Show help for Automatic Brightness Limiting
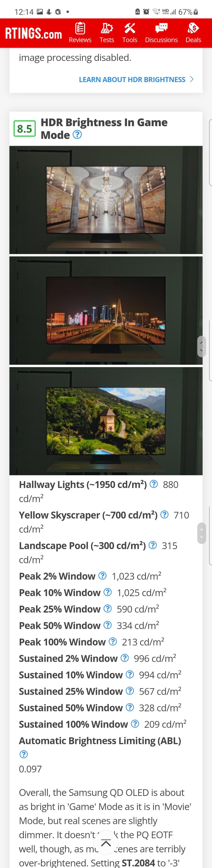The width and height of the screenshot is (212, 868). [24, 754]
